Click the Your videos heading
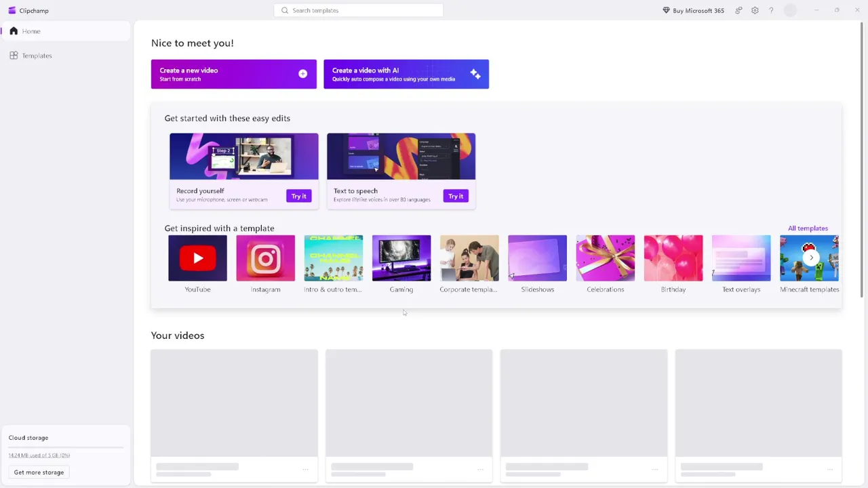 [178, 335]
